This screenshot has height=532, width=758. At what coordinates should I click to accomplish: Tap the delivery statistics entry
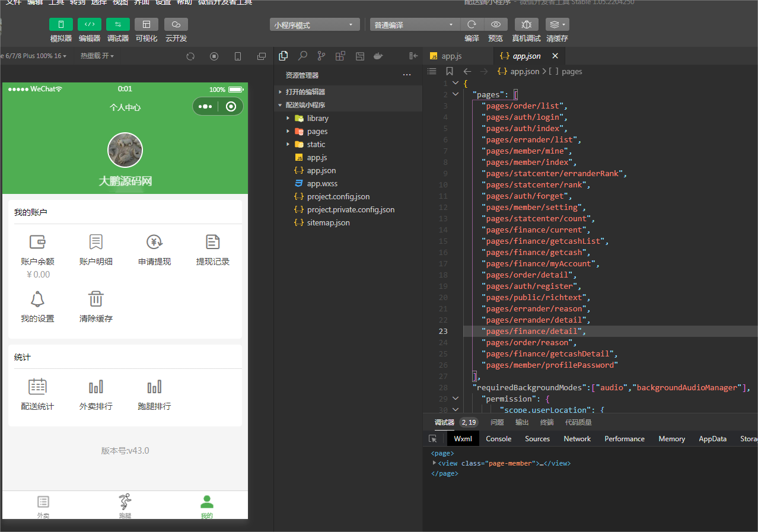pos(37,394)
